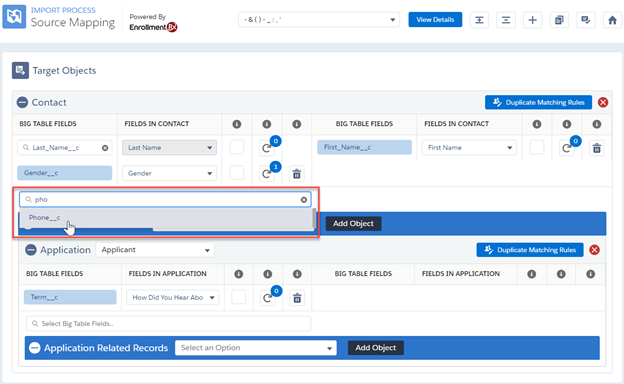Click the copy icon in the top toolbar

tap(559, 20)
